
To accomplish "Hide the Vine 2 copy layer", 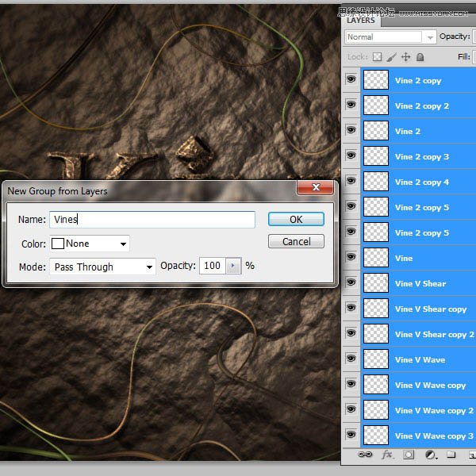I will (351, 79).
